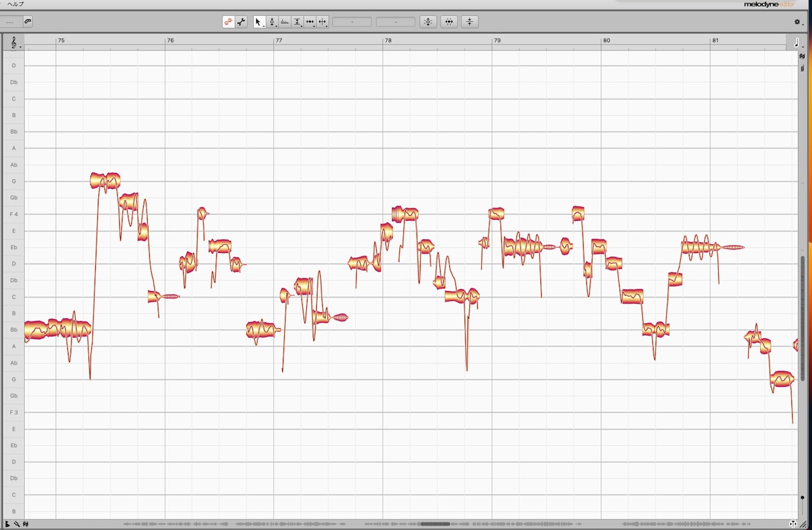Switch to Note Editing mode (blobs icon)
812x530 pixels.
pyautogui.click(x=228, y=22)
